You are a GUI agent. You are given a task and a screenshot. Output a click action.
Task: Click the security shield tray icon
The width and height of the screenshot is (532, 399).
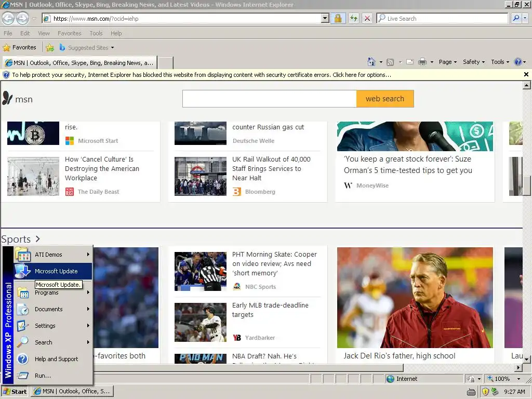(x=485, y=392)
